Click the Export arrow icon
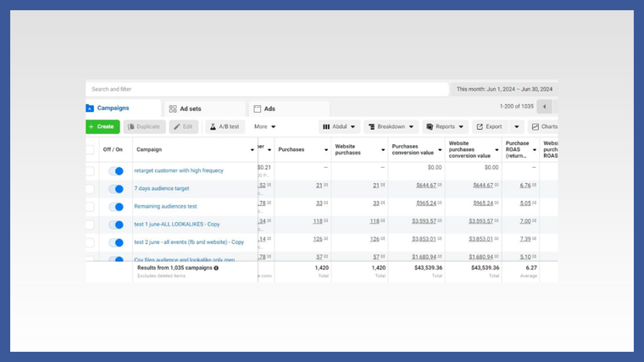Screen dimensions: 644x362 click(x=480, y=127)
